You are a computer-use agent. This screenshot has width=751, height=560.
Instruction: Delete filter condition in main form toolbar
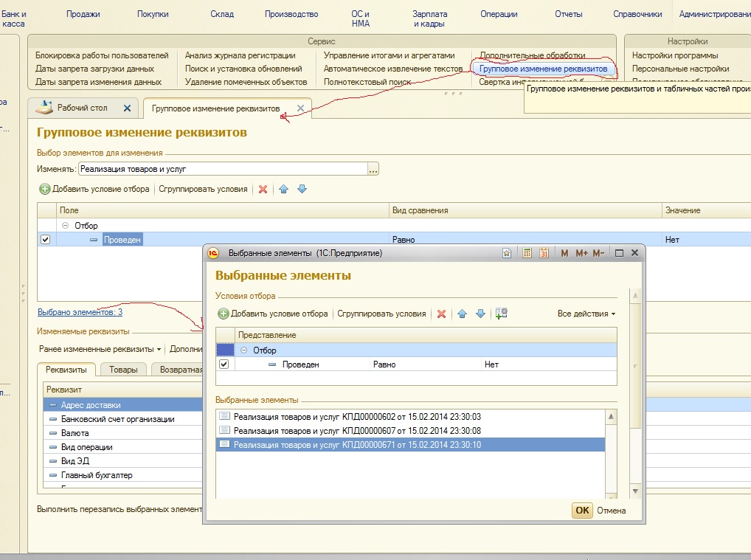263,190
